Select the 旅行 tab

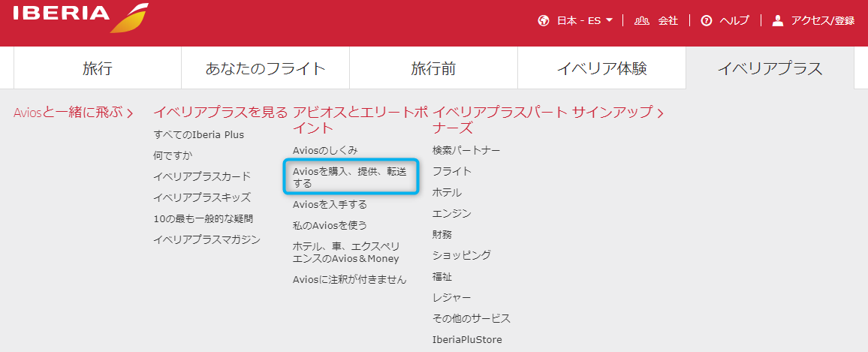tap(98, 69)
